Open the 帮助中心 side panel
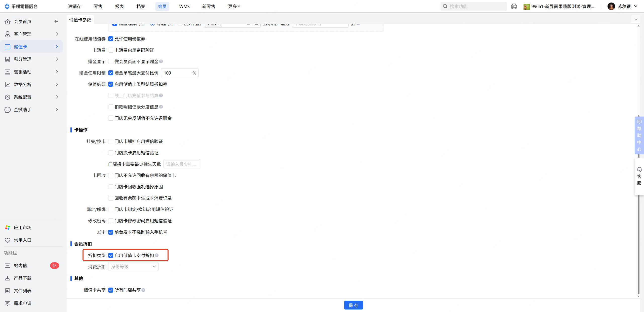This screenshot has height=312, width=644. 639,135
